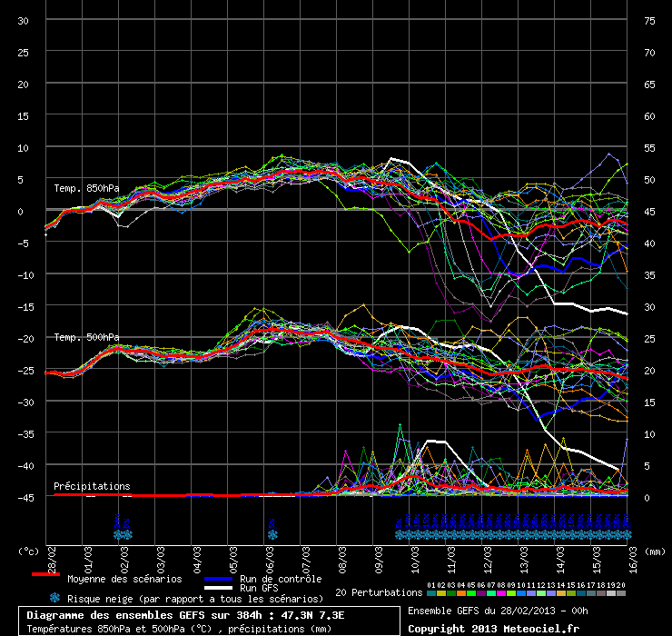Viewport: 672px width, 636px height.
Task: Click the 'Temp. 500hPa' chart label
Action: click(86, 337)
